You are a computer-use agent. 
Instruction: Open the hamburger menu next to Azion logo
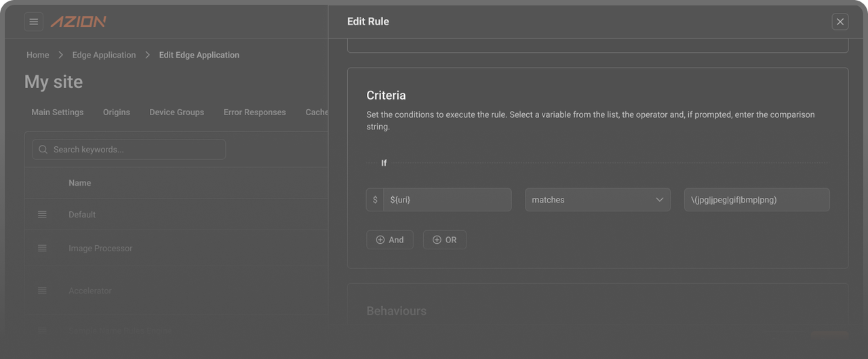click(33, 22)
